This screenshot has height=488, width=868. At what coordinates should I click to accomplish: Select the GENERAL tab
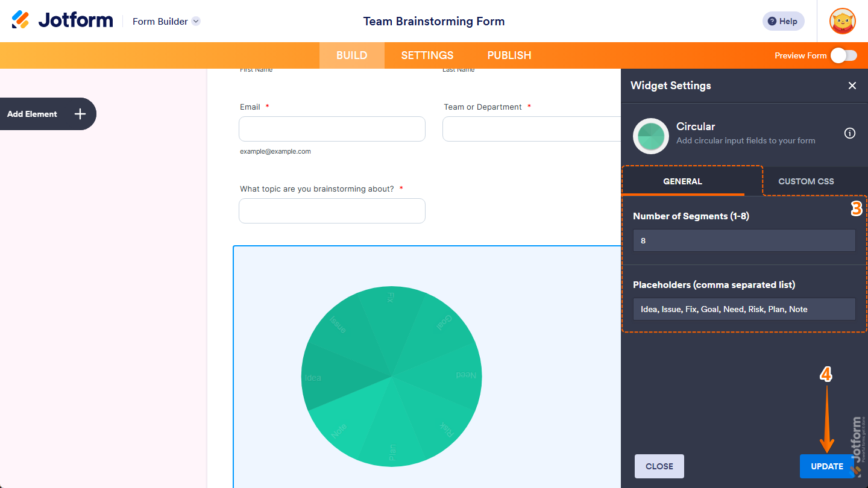(683, 181)
